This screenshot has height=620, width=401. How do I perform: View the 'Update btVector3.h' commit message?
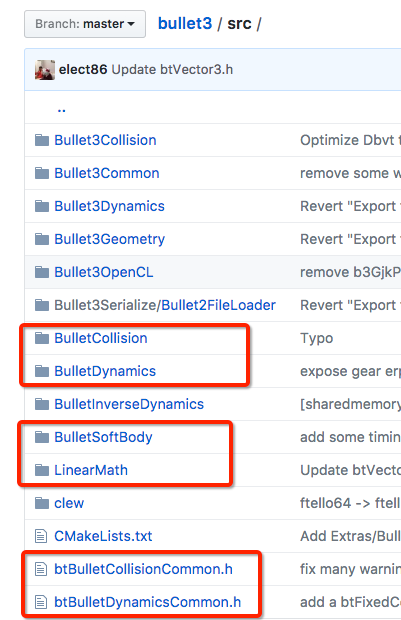tap(172, 70)
